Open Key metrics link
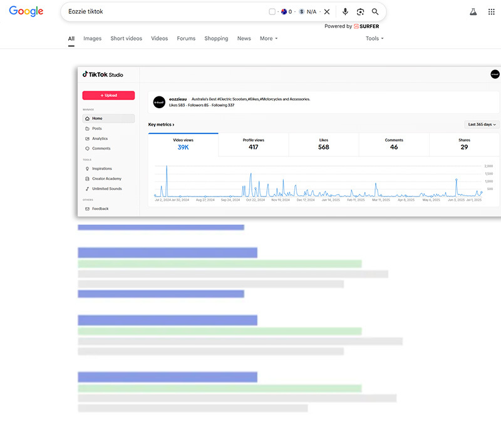501x448 pixels. [161, 125]
